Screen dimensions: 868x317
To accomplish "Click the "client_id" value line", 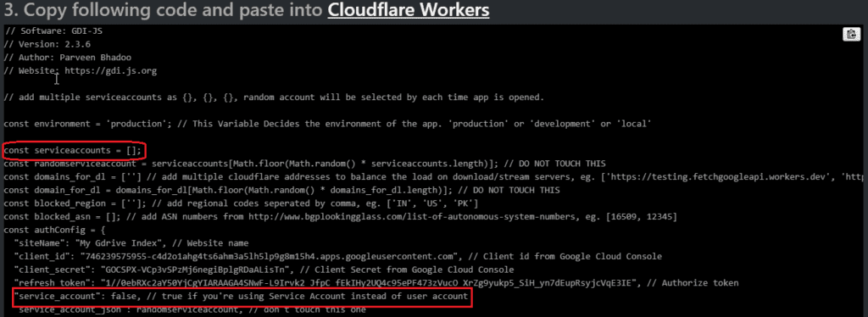I will pos(337,257).
